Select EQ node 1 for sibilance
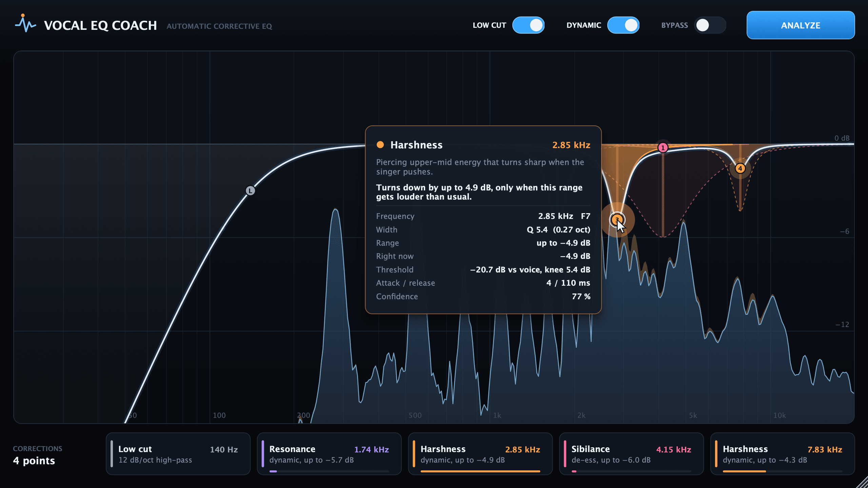868x488 pixels. point(663,148)
